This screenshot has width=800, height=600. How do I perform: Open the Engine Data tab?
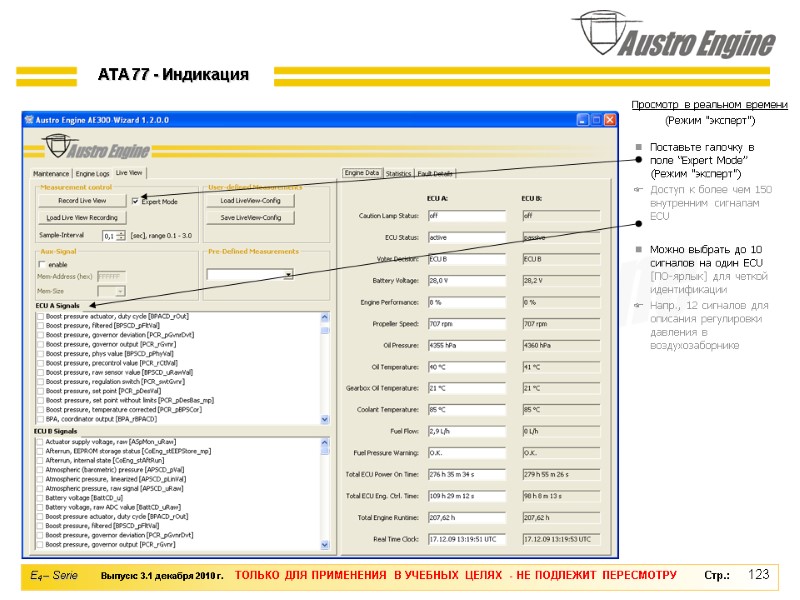tap(362, 173)
